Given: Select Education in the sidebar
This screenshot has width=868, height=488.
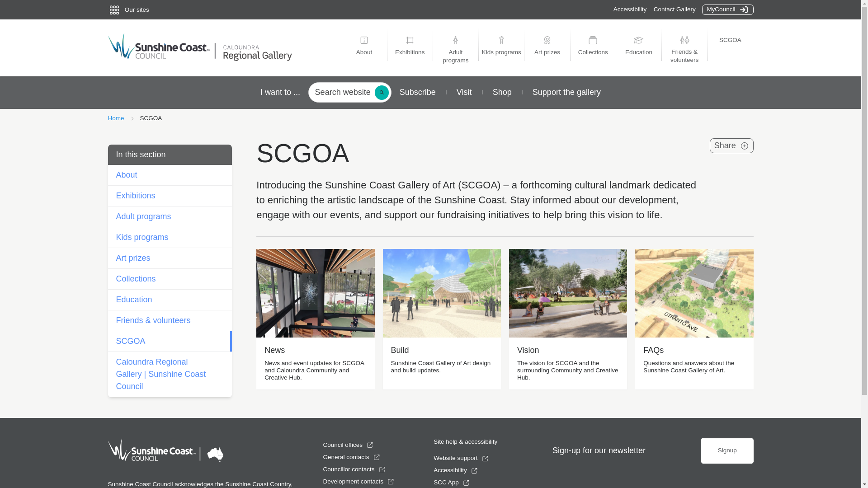Looking at the screenshot, I should coord(170,300).
